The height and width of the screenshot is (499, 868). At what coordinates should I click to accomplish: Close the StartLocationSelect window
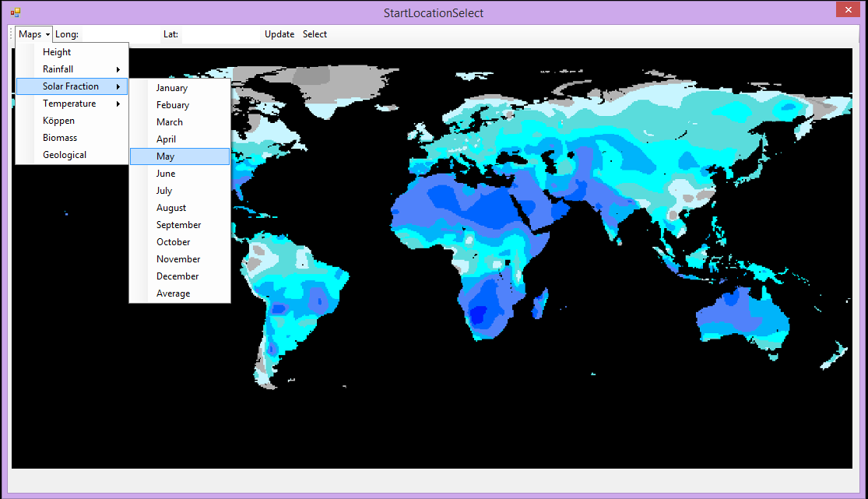pos(845,10)
